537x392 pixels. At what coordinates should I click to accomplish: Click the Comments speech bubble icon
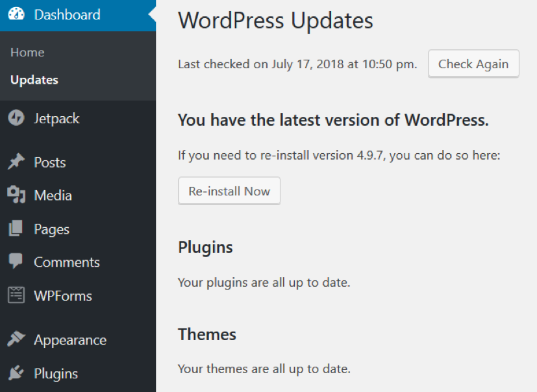(16, 261)
